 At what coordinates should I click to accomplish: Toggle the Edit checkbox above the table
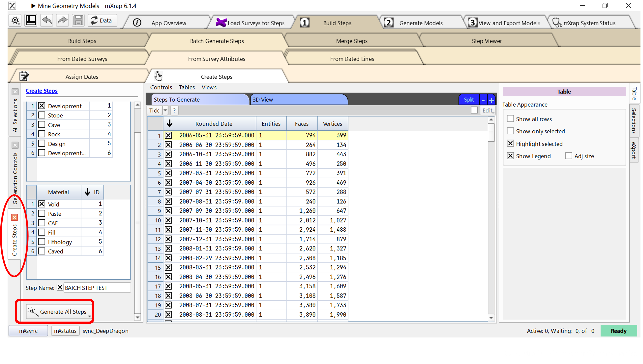[x=474, y=110]
